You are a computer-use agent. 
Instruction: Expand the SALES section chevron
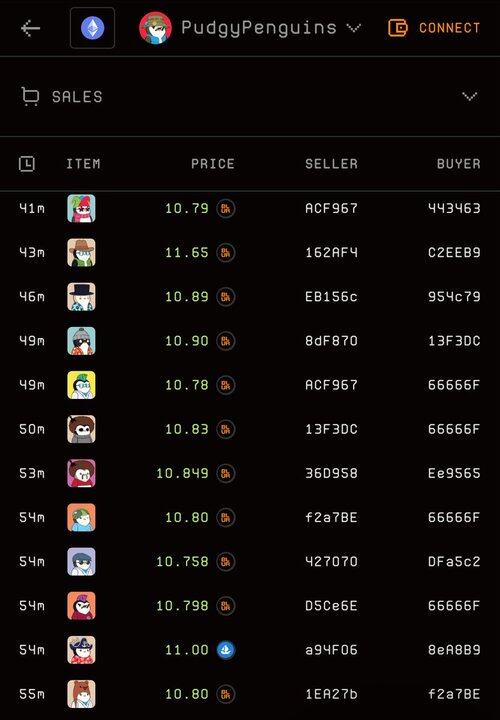(x=469, y=96)
